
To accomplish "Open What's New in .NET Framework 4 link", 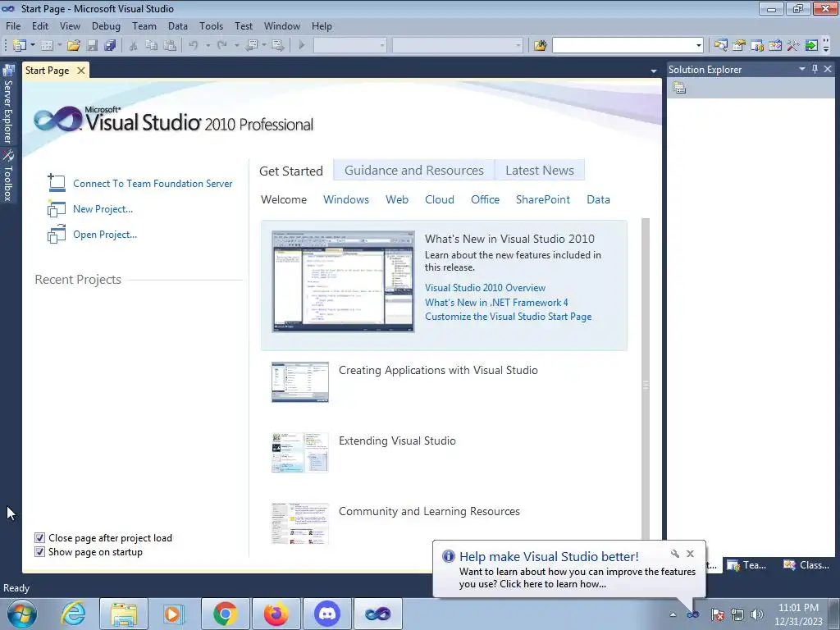I will point(496,302).
